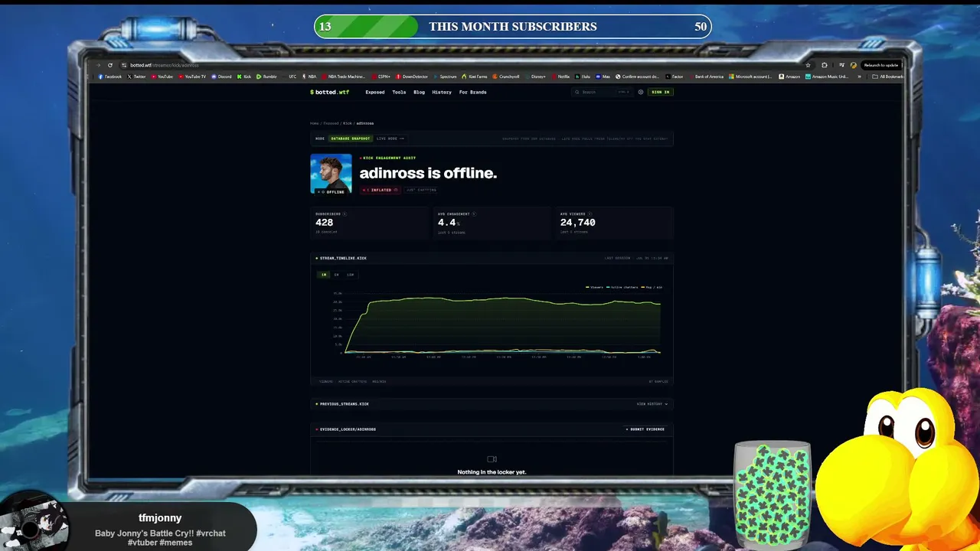980x551 pixels.
Task: Open the Kiwi Farms bookmark
Action: click(475, 77)
